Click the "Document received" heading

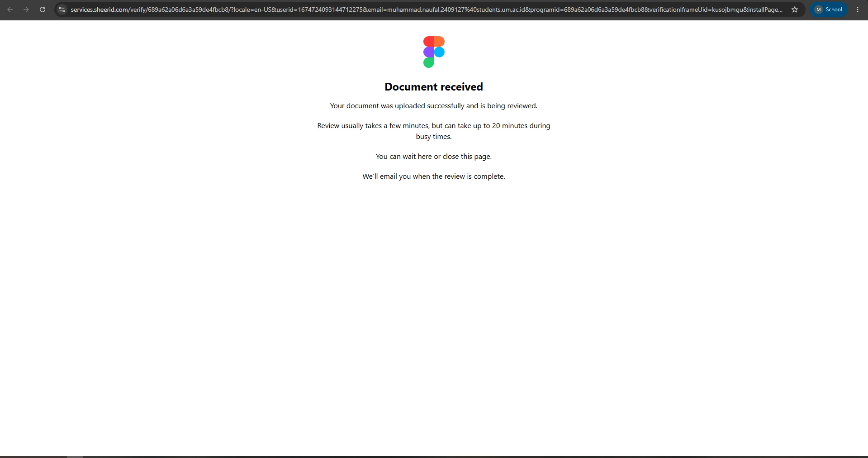(434, 87)
